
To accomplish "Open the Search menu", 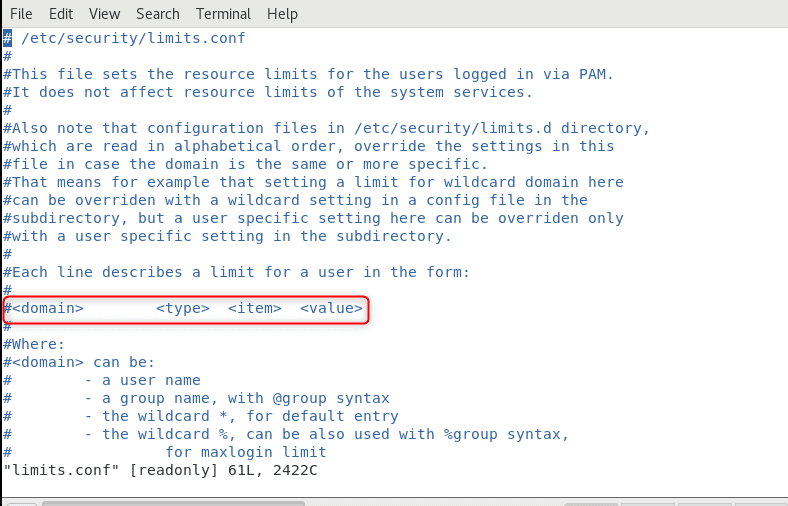I will pyautogui.click(x=157, y=14).
